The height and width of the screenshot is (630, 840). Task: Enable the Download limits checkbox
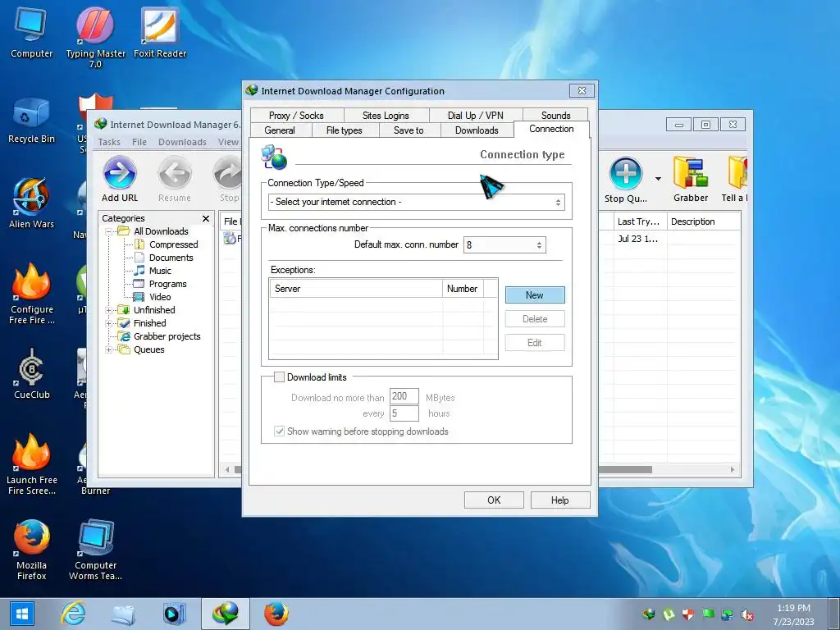pyautogui.click(x=279, y=377)
